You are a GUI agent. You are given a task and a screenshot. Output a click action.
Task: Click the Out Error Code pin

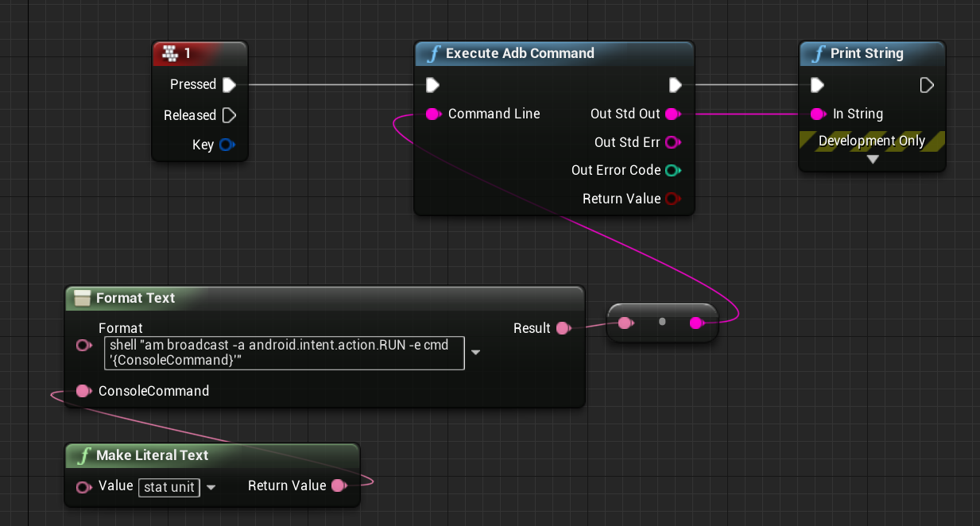click(x=672, y=171)
